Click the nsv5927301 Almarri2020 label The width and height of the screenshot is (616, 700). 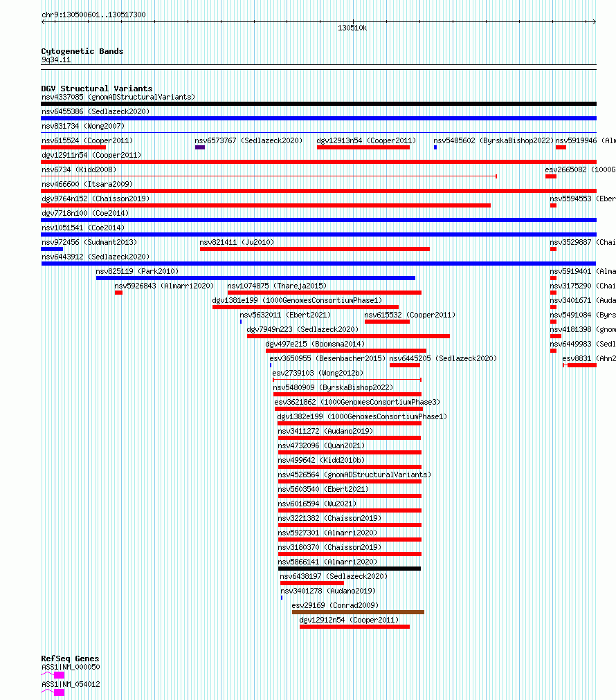pyautogui.click(x=327, y=532)
